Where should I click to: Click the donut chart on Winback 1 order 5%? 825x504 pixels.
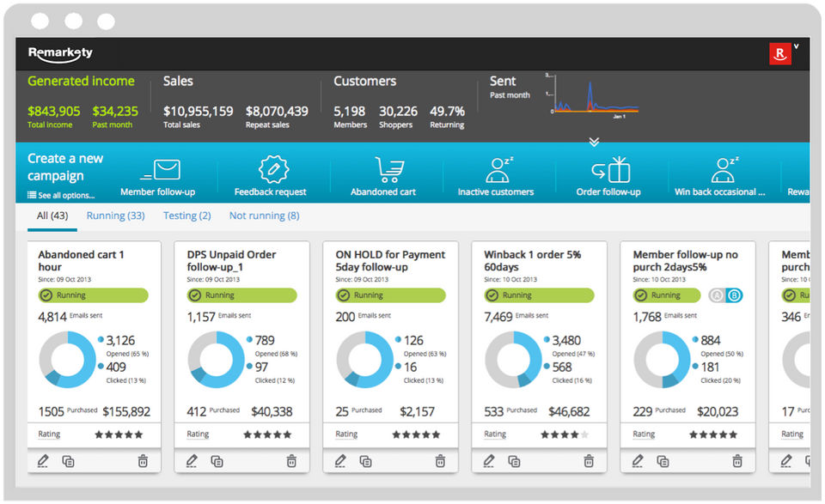(x=513, y=360)
